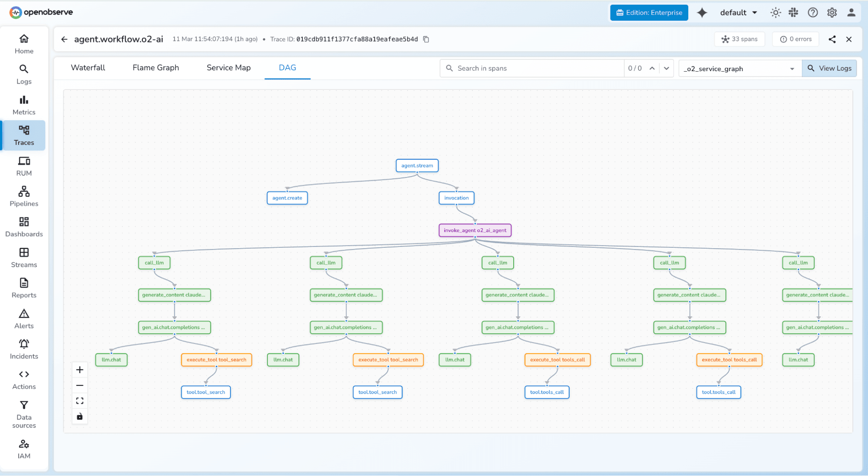Open the Service Map tab

click(228, 68)
